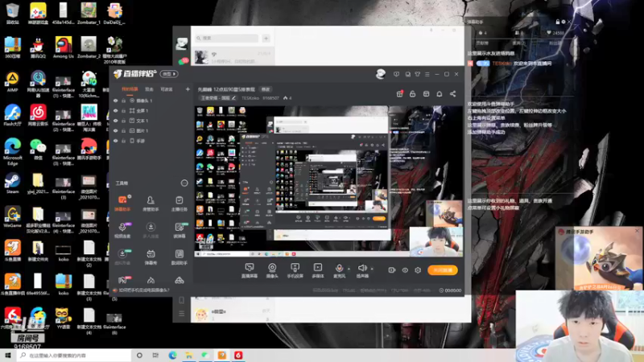This screenshot has width=644, height=362.
Task: Select the Among Us desktop icon
Action: (x=64, y=47)
